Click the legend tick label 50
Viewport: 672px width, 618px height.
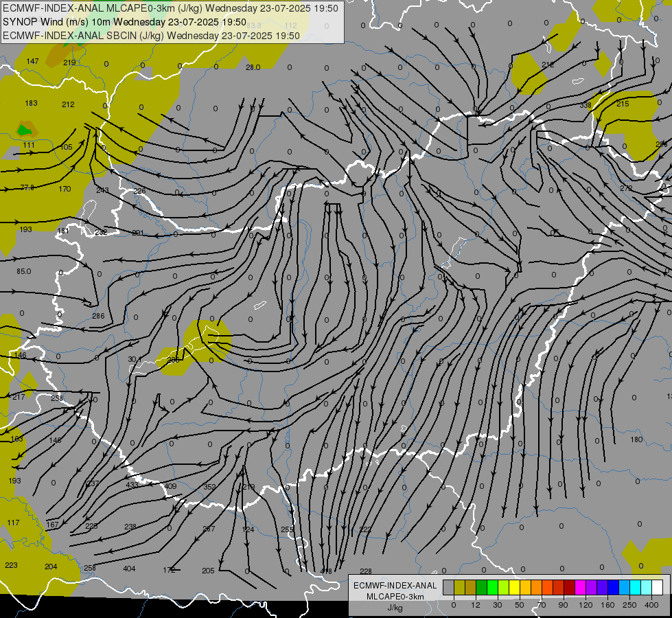point(520,605)
